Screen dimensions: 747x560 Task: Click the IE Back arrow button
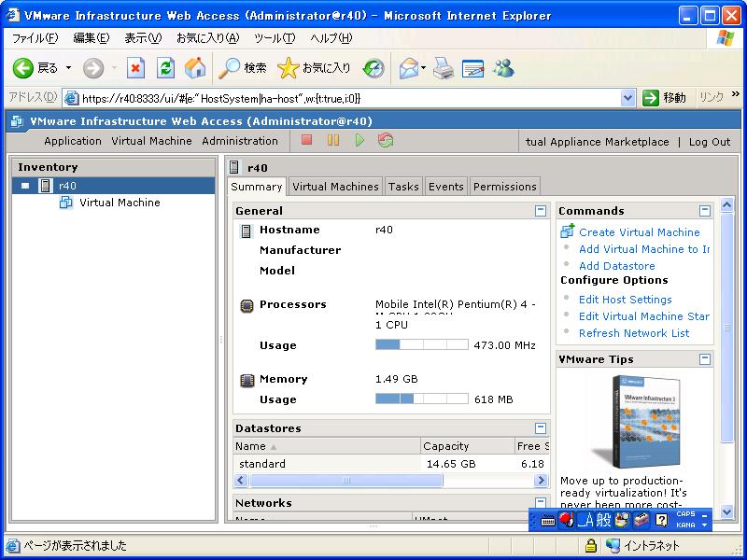tap(22, 68)
